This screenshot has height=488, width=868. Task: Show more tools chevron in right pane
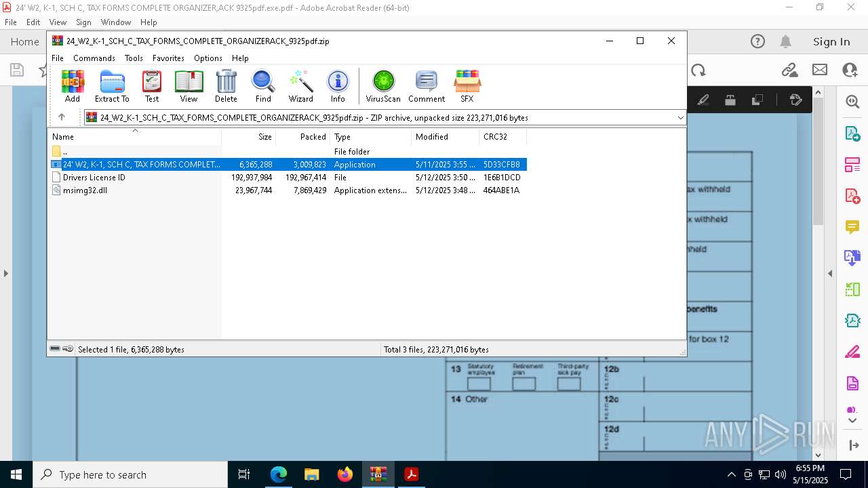(852, 421)
